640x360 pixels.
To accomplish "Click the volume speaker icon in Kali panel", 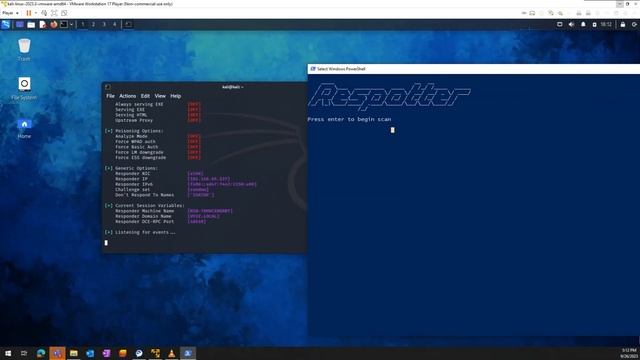I will [x=571, y=24].
